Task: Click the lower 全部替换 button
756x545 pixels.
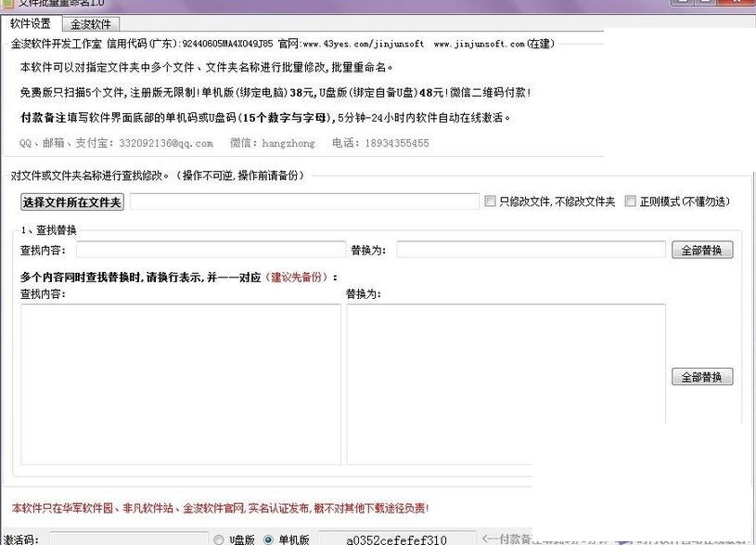Action: 702,377
